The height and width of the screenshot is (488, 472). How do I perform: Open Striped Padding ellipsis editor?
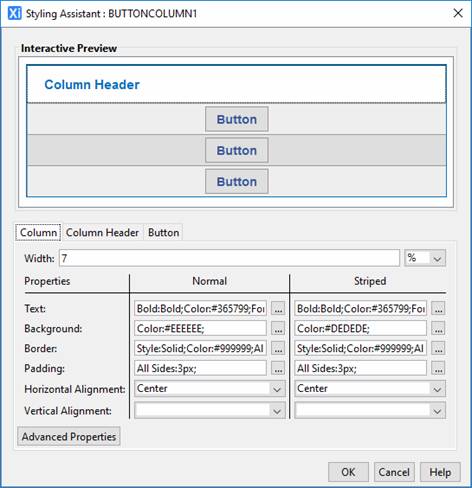[x=438, y=368]
